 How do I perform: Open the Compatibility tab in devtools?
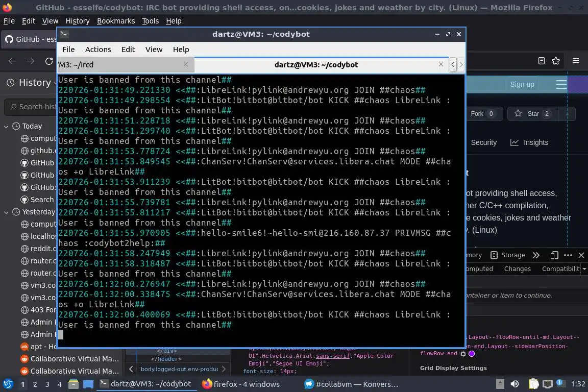561,268
